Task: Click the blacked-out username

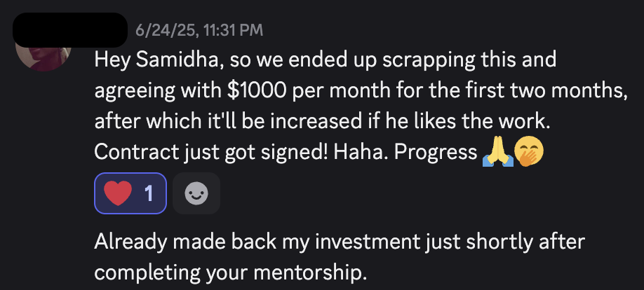Action: point(70,30)
